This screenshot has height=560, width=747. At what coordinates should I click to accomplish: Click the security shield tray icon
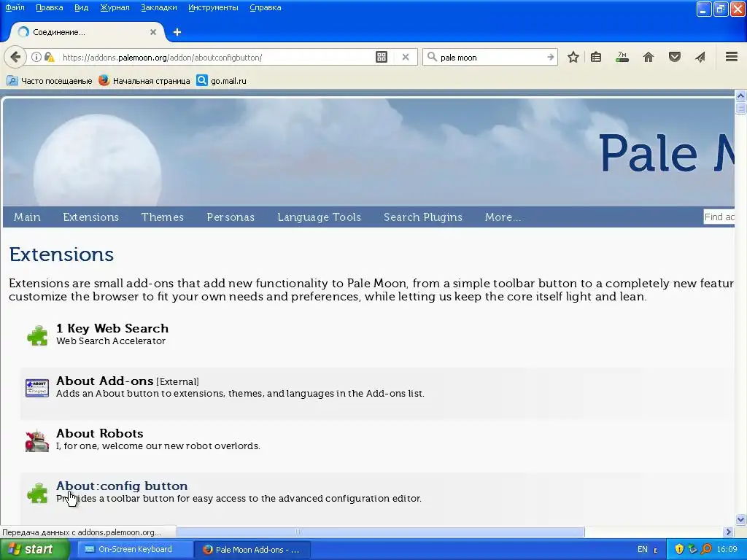(x=679, y=550)
